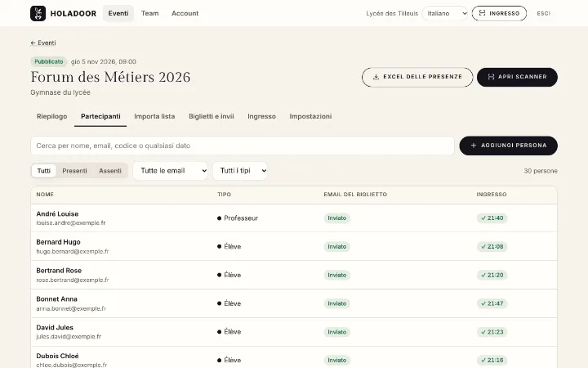This screenshot has height=368, width=588.
Task: Open the André Louise row
Action: coord(294,218)
